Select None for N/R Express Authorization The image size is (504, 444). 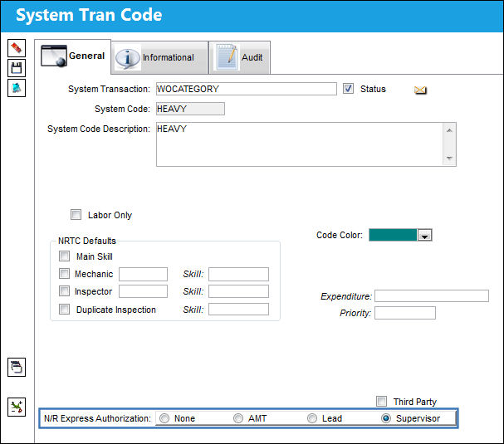coord(164,418)
